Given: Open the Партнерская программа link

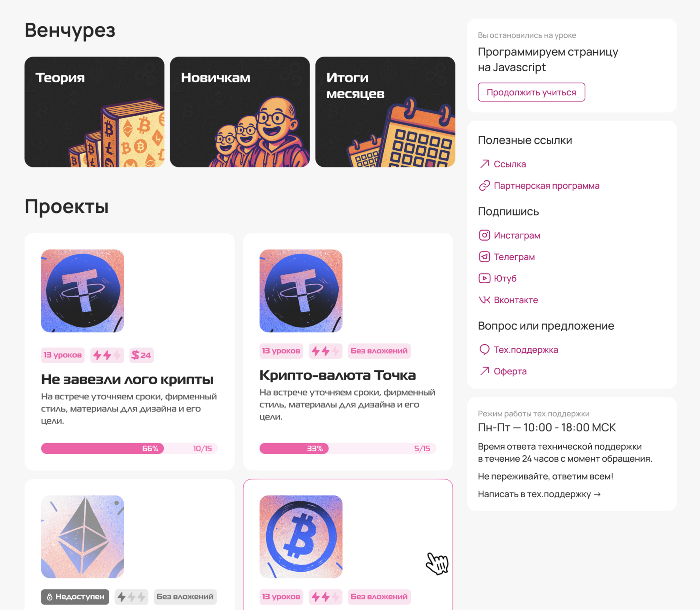Looking at the screenshot, I should [x=546, y=186].
